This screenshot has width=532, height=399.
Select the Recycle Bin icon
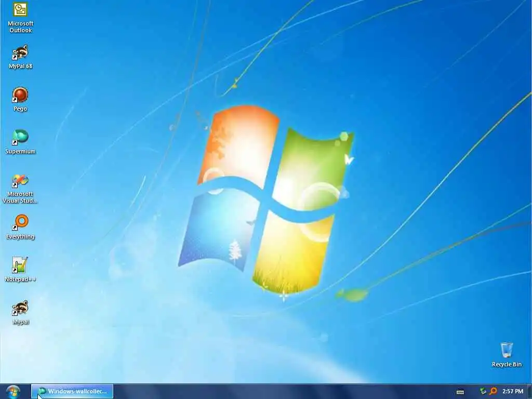coord(507,355)
